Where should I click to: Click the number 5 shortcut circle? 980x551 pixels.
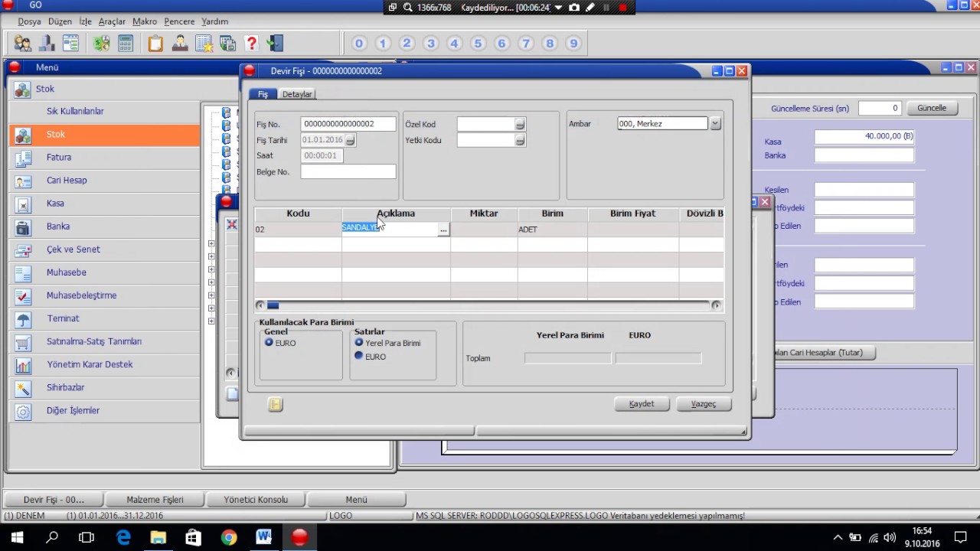[x=478, y=44]
